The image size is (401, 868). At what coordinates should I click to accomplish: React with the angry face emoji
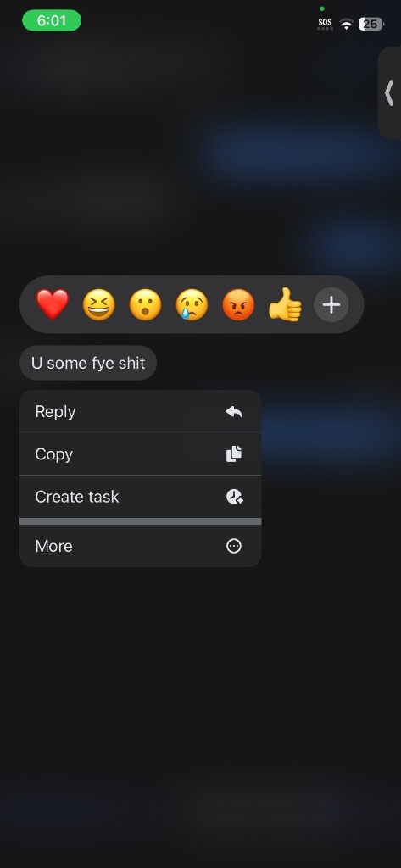coord(239,304)
